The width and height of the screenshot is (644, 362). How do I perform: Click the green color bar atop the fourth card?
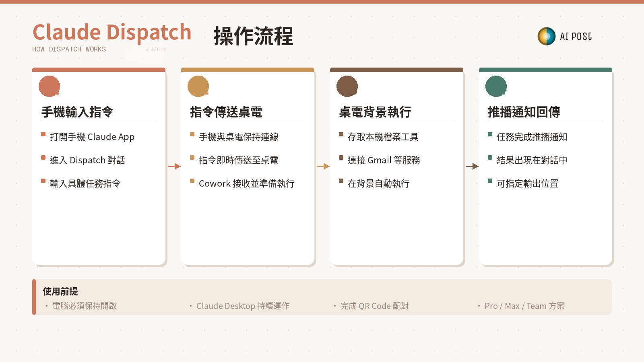point(545,70)
